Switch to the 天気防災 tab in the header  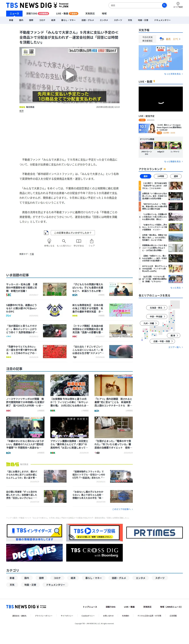click(90, 14)
